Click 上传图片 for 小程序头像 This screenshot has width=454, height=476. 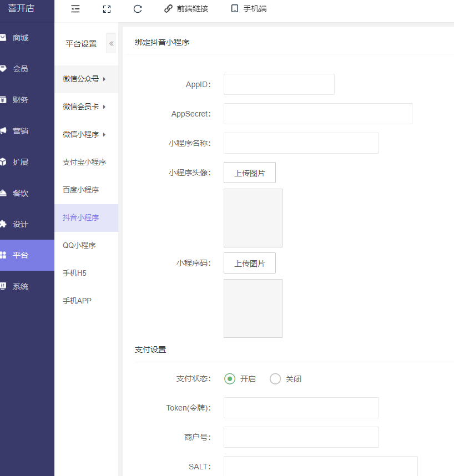(250, 173)
